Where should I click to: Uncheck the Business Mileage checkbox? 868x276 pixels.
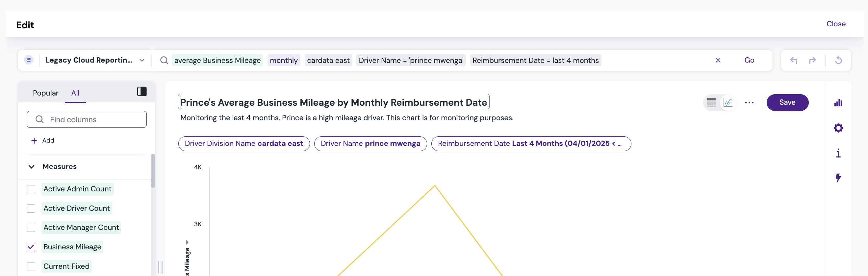(31, 247)
